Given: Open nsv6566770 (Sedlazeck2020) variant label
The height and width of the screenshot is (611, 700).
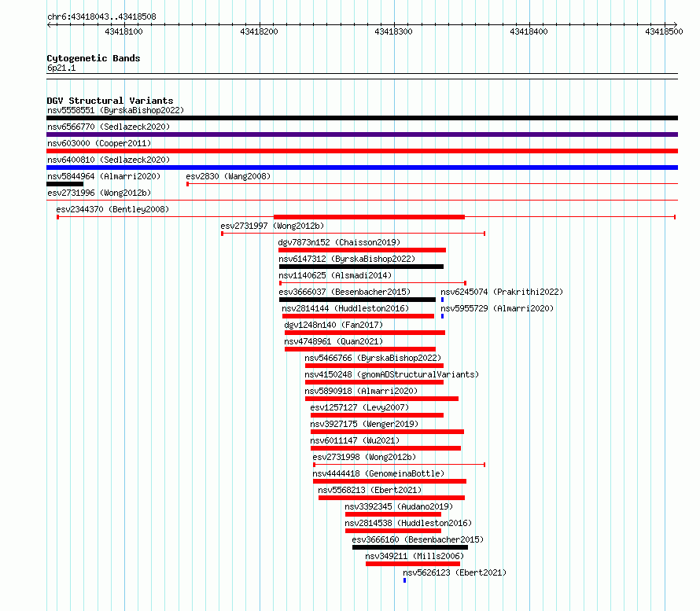Looking at the screenshot, I should click(x=109, y=127).
